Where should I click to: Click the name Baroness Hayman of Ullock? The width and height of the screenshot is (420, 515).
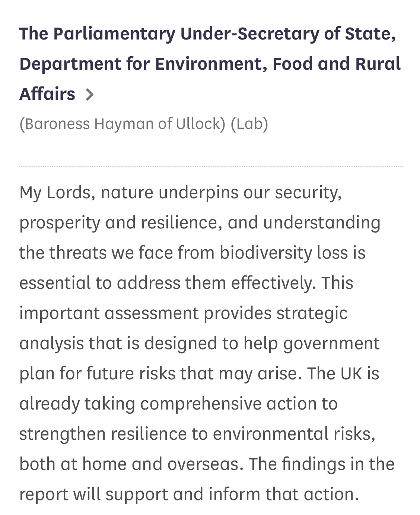click(x=122, y=124)
